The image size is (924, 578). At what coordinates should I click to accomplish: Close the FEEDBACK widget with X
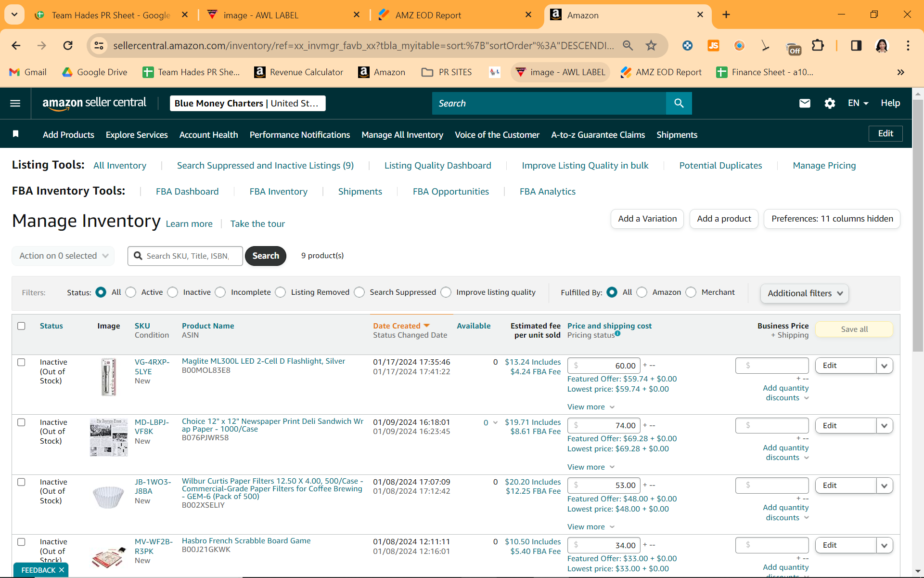click(62, 570)
